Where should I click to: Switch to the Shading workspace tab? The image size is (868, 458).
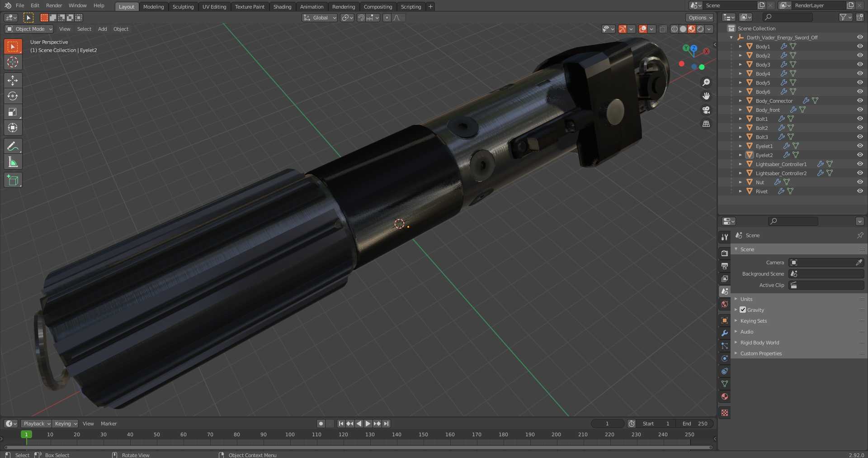coord(282,7)
